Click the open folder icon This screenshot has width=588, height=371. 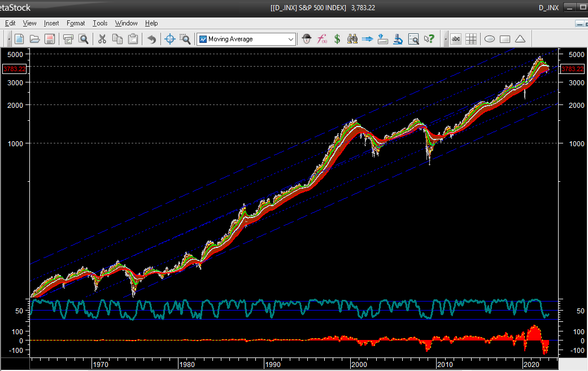pyautogui.click(x=34, y=39)
